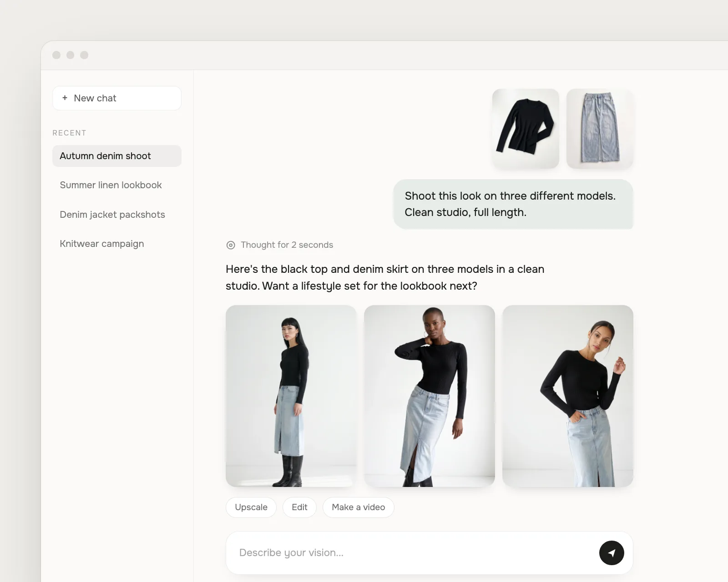Open the denim skirt reference thumbnail
This screenshot has width=728, height=582.
tap(600, 129)
